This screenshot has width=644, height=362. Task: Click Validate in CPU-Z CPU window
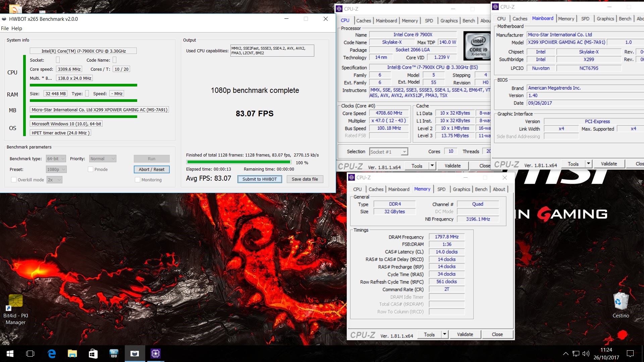[x=452, y=166]
